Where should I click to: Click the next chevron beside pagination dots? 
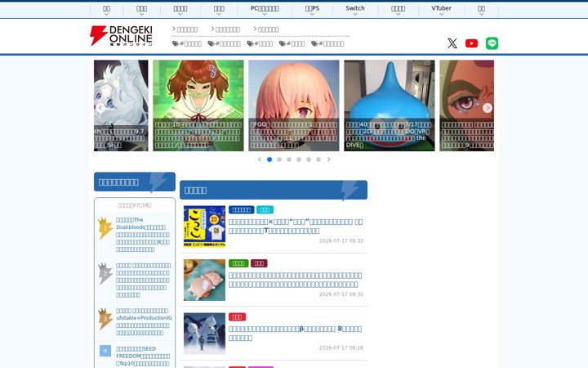coord(329,159)
